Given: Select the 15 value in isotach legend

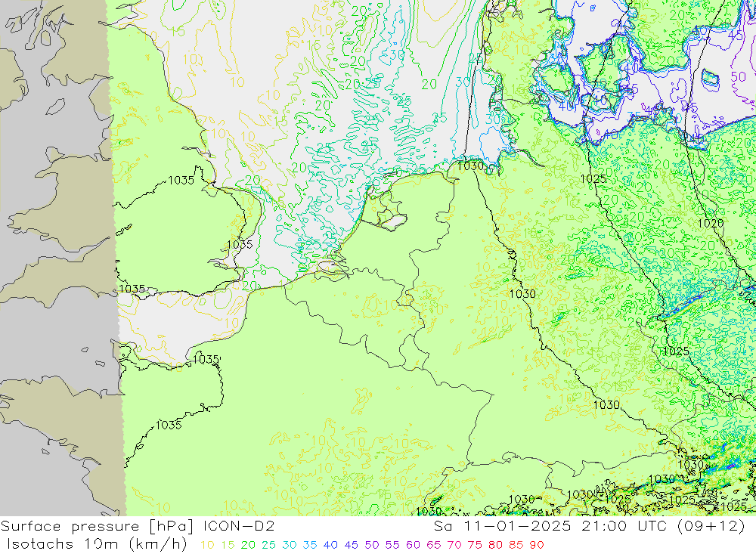Looking at the screenshot, I should [x=228, y=546].
